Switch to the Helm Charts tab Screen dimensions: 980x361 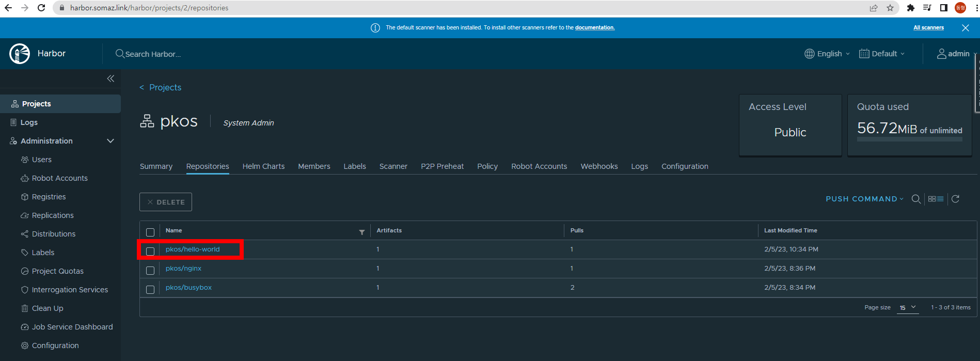click(263, 166)
